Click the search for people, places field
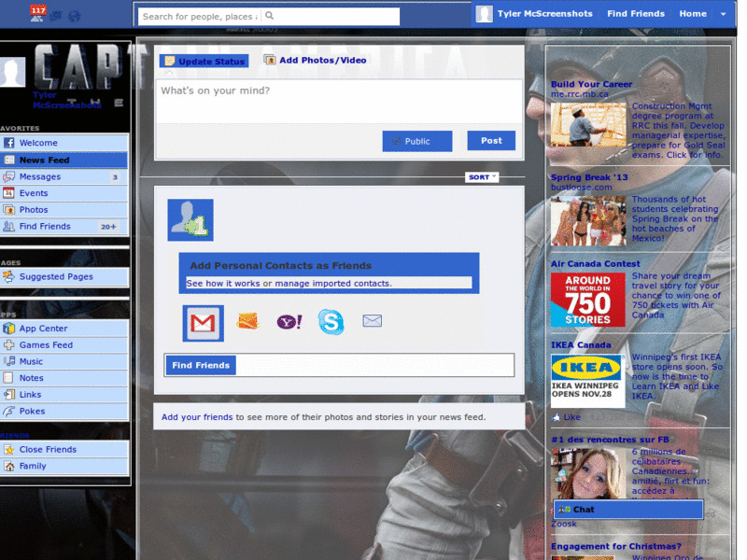The width and height of the screenshot is (747, 560). 268,16
